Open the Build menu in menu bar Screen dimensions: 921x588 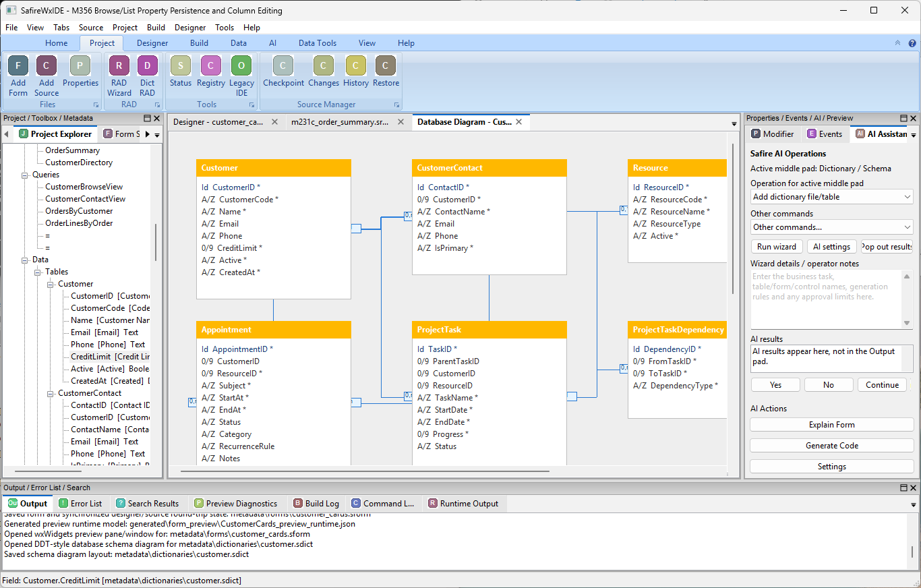click(156, 28)
